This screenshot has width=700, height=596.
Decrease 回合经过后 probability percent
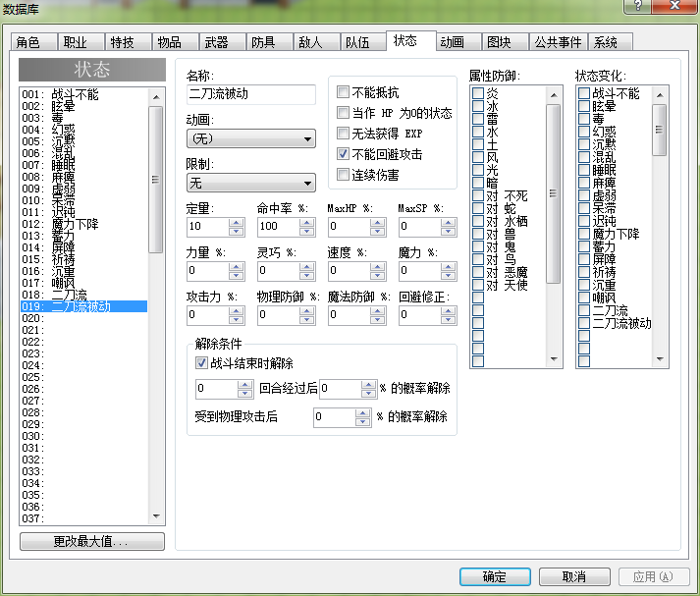point(369,394)
